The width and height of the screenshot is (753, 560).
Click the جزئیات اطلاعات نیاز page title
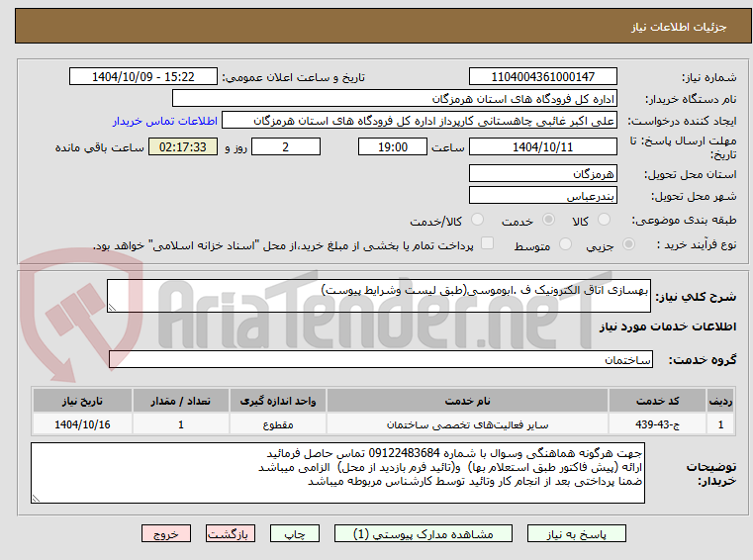pyautogui.click(x=679, y=27)
